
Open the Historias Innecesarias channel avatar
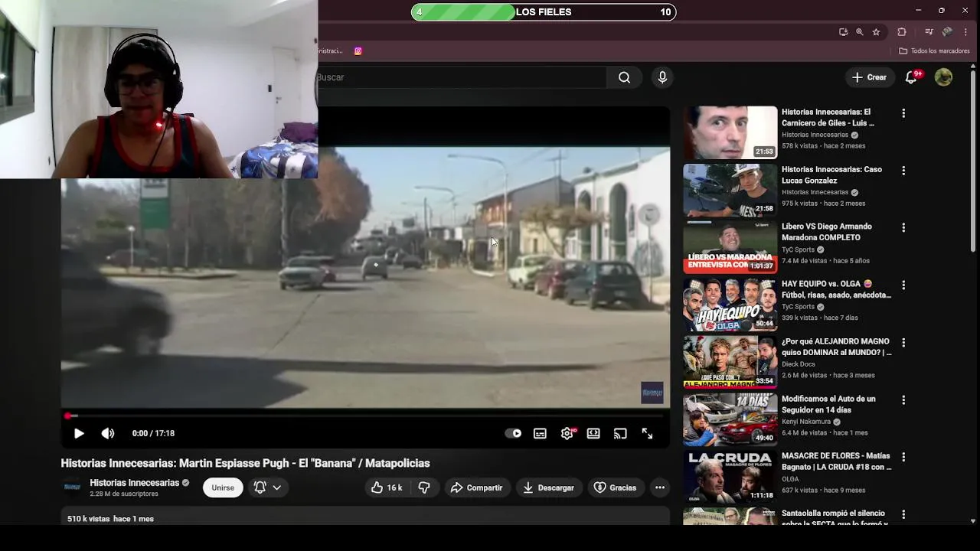point(72,487)
